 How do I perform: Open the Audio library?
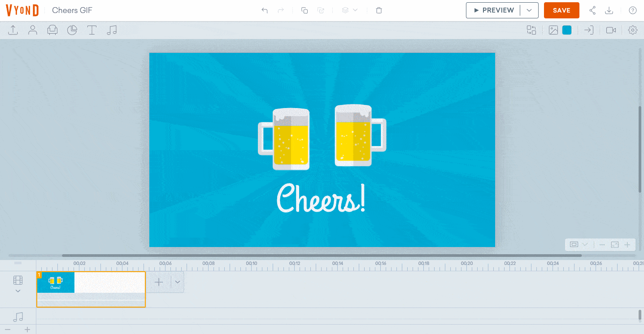112,30
